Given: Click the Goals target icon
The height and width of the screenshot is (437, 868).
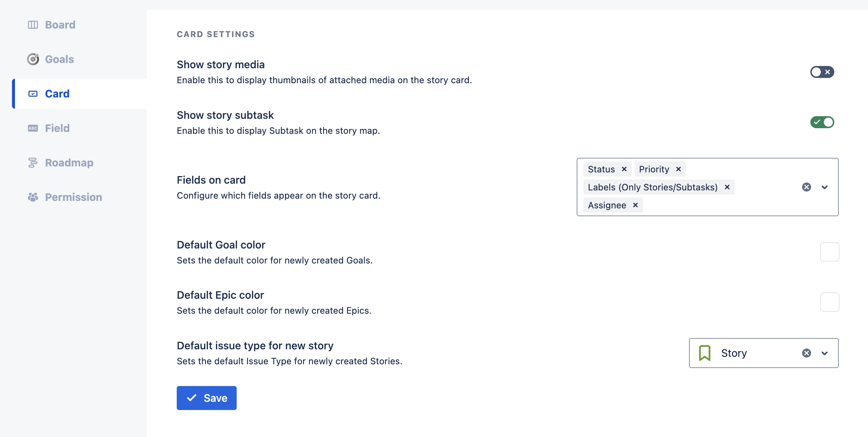Looking at the screenshot, I should pos(33,59).
